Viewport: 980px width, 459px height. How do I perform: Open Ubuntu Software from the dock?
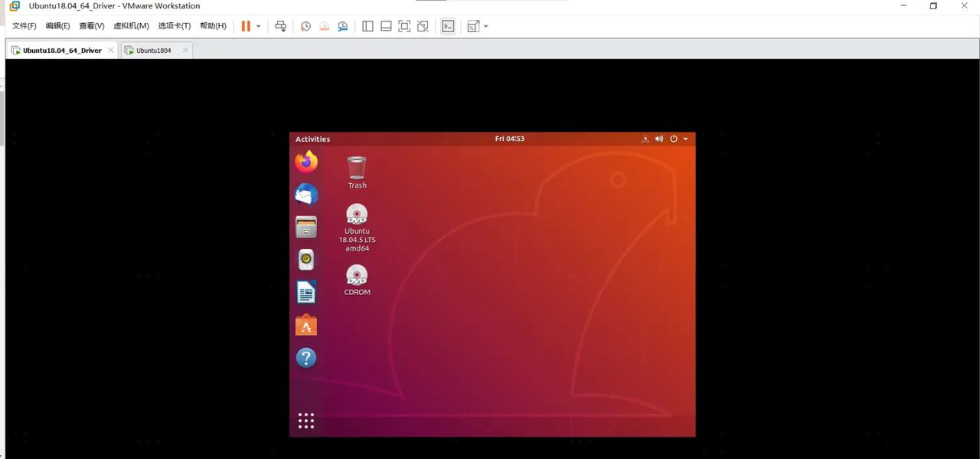306,325
